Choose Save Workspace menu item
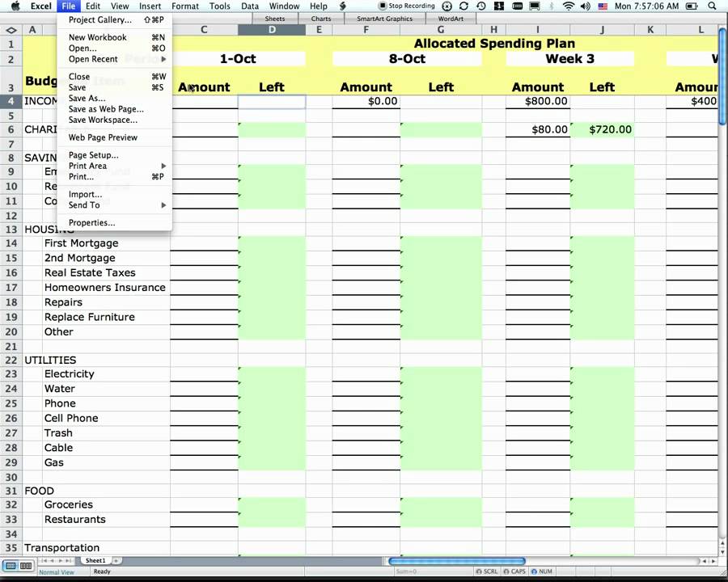Image resolution: width=728 pixels, height=582 pixels. click(x=114, y=120)
